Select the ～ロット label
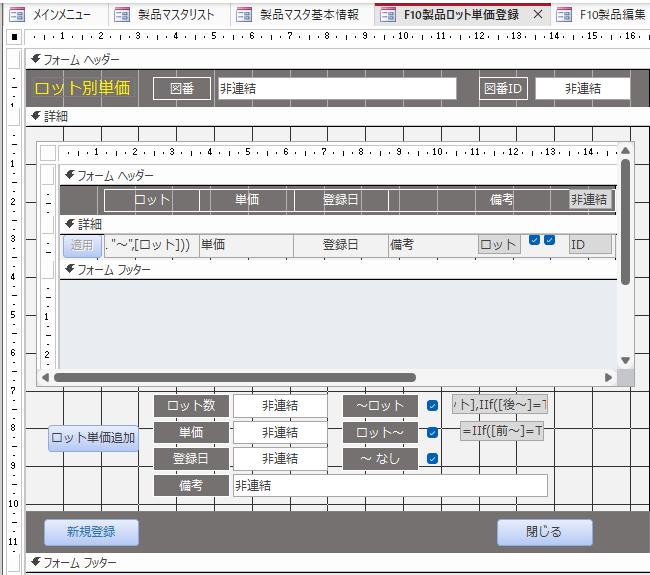Image resolution: width=650 pixels, height=575 pixels. click(380, 405)
